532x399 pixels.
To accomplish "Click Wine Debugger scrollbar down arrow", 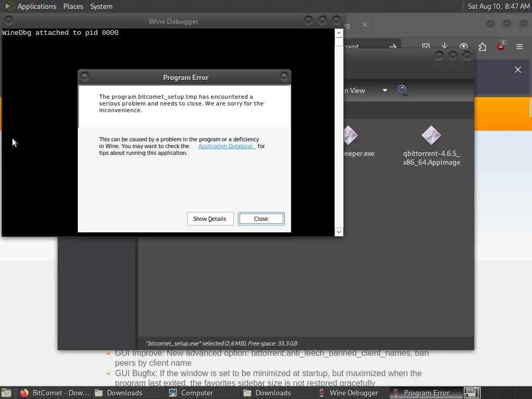I will coord(339,232).
